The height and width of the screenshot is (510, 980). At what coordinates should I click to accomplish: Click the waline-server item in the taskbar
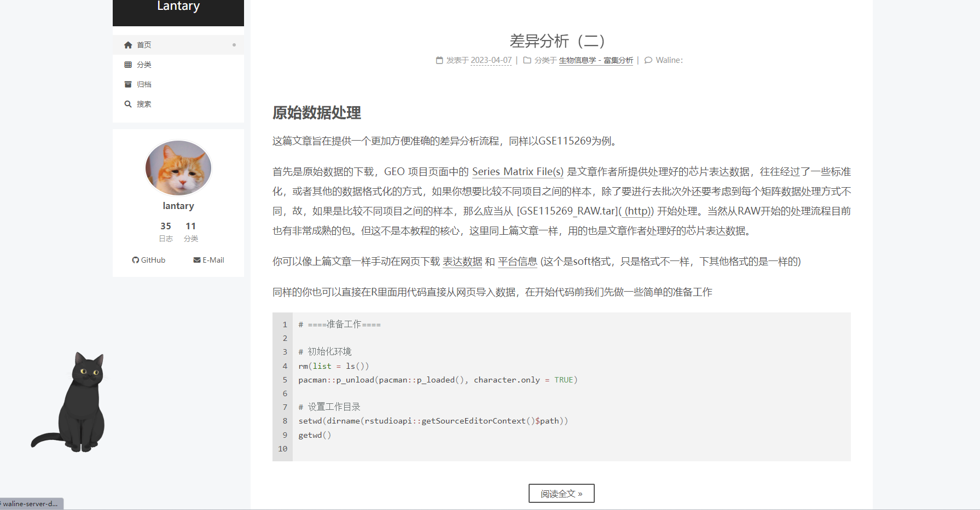pyautogui.click(x=30, y=504)
